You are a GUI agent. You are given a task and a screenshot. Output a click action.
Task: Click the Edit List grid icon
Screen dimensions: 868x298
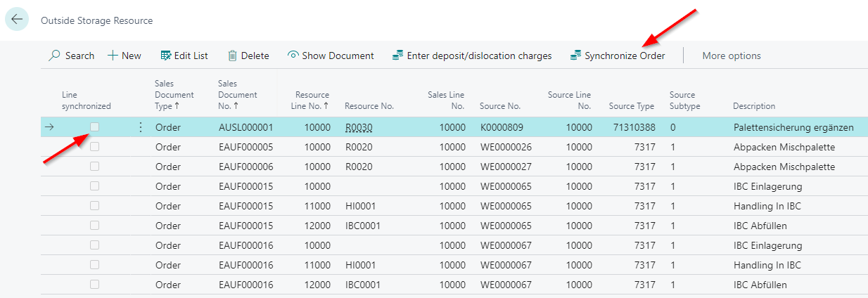(x=166, y=56)
